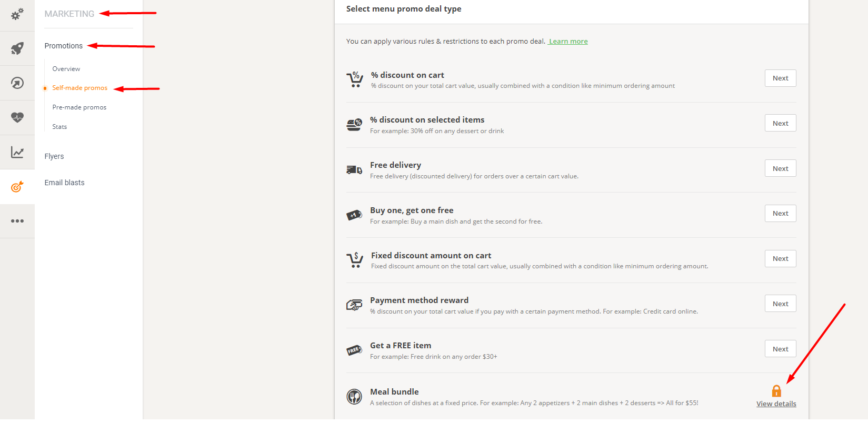
Task: Expand the Email blasts section
Action: coord(64,183)
